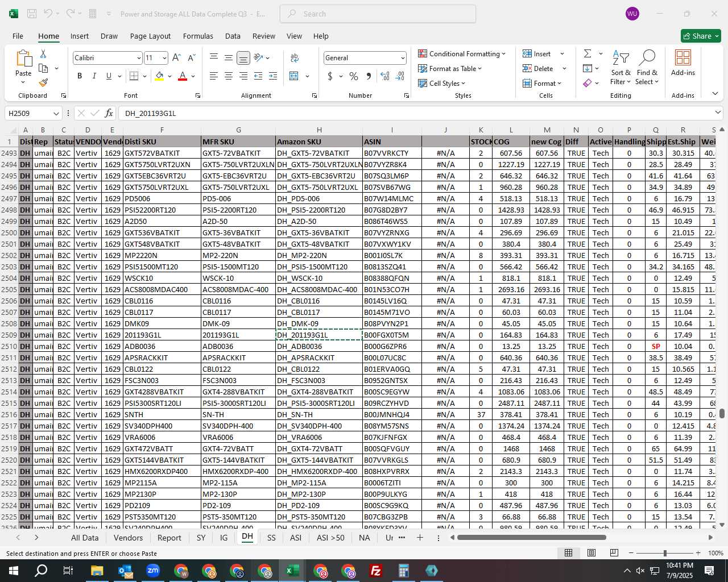Toggle Bold formatting
This screenshot has height=582, width=728.
point(80,76)
